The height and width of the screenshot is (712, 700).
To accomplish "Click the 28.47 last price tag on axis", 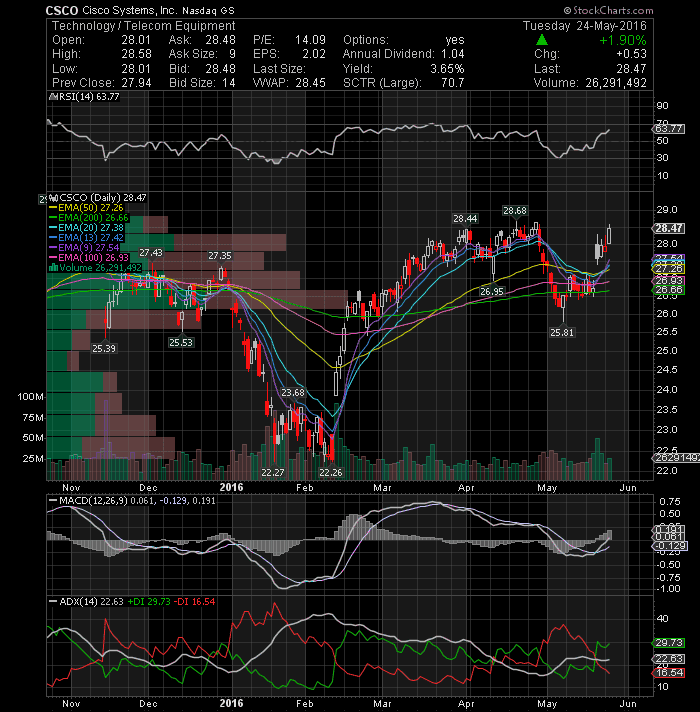I will click(x=669, y=228).
